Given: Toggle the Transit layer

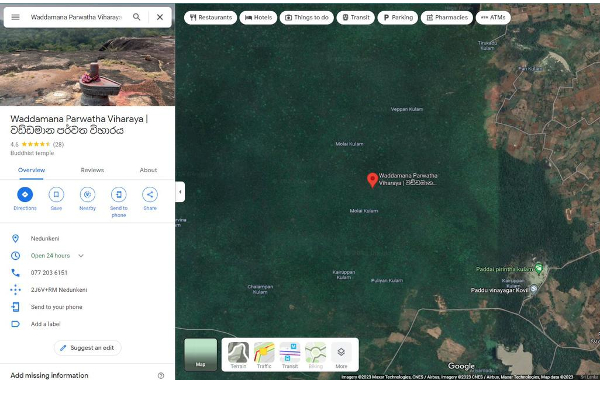Looking at the screenshot, I should pyautogui.click(x=290, y=356).
